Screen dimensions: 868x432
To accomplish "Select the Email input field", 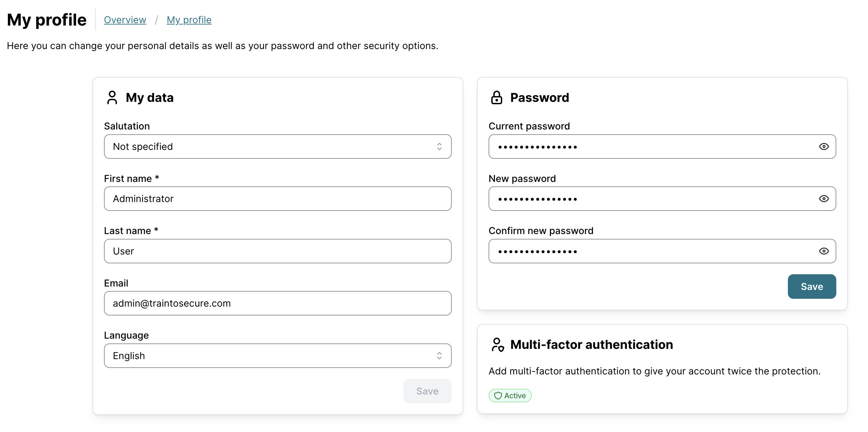I will (278, 303).
